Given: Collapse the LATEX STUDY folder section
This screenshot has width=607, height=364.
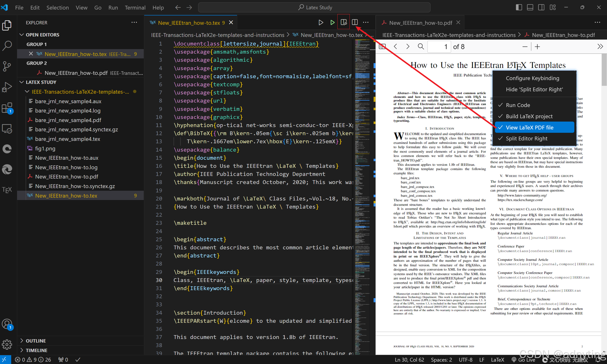Looking at the screenshot, I should point(80,82).
